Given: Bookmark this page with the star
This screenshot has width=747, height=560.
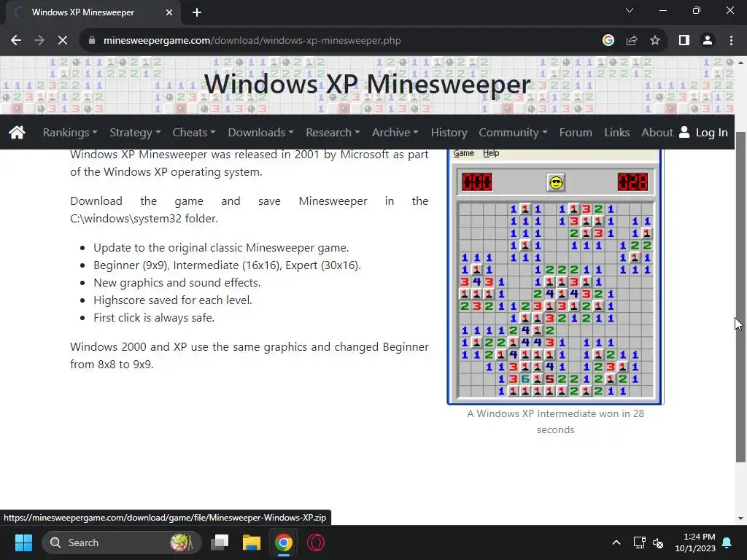Looking at the screenshot, I should point(655,41).
